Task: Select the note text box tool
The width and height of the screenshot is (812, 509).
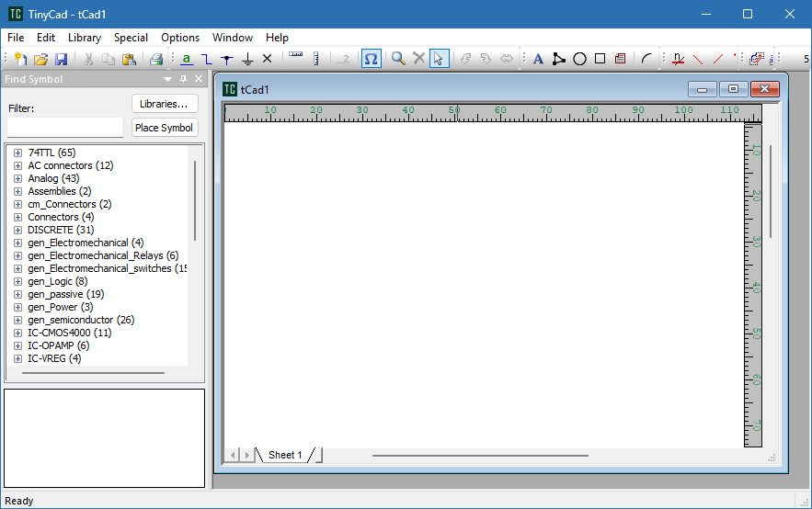Action: [x=620, y=59]
